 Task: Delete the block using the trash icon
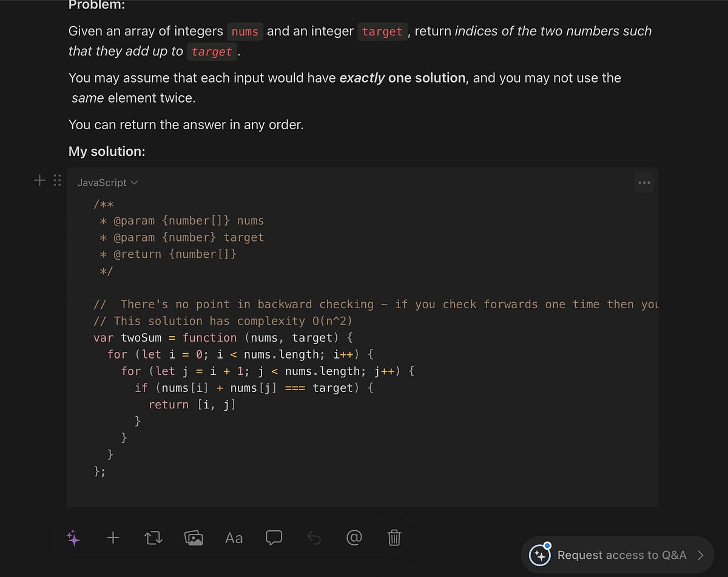(394, 538)
